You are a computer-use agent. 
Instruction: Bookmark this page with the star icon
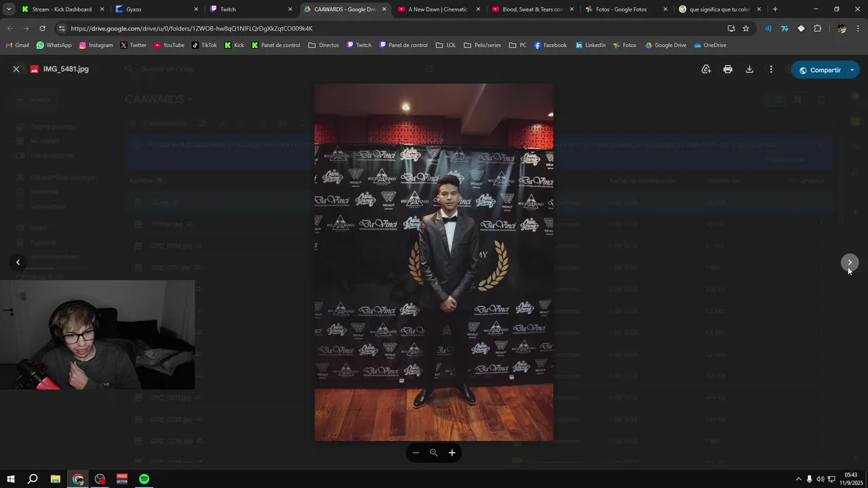pos(746,28)
